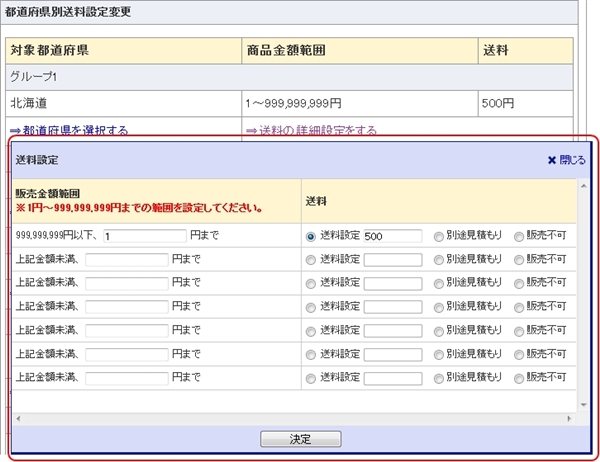This screenshot has height=462, width=600.
Task: Select 販売不可 radio in the first row
Action: tap(518, 236)
